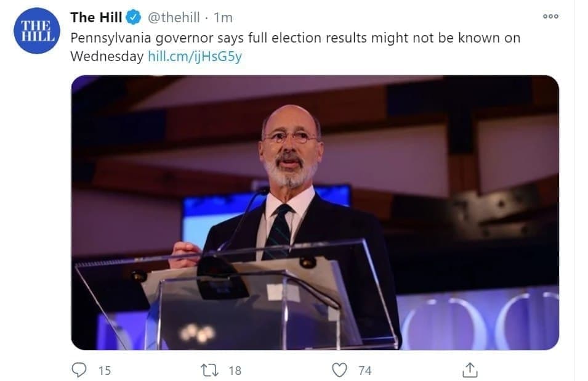Like the tweet with the heart icon

(339, 370)
